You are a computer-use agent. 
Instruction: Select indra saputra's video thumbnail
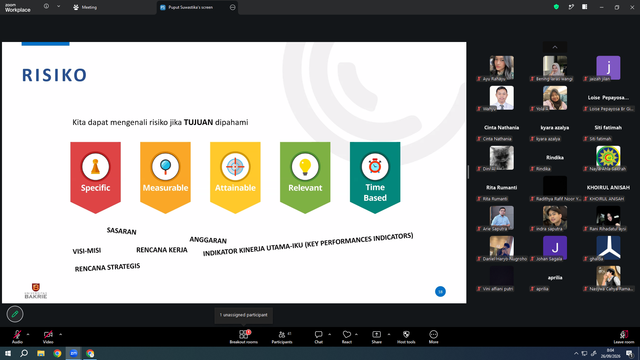[x=555, y=217]
